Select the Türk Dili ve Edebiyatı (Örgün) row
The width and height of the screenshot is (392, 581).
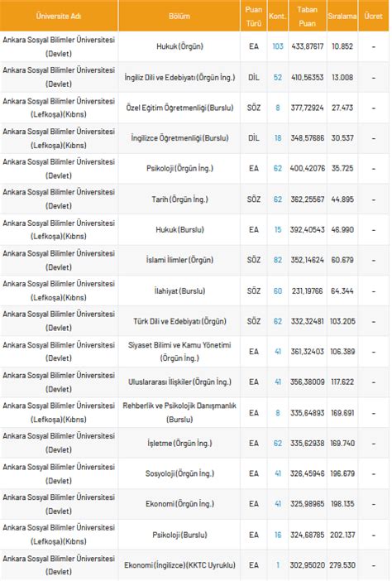point(194,321)
